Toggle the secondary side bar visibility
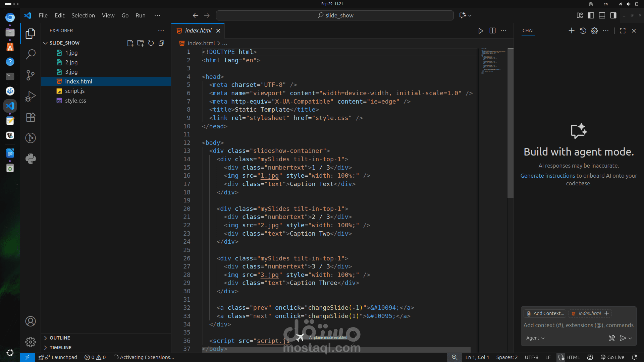Image resolution: width=644 pixels, height=362 pixels. (x=613, y=15)
